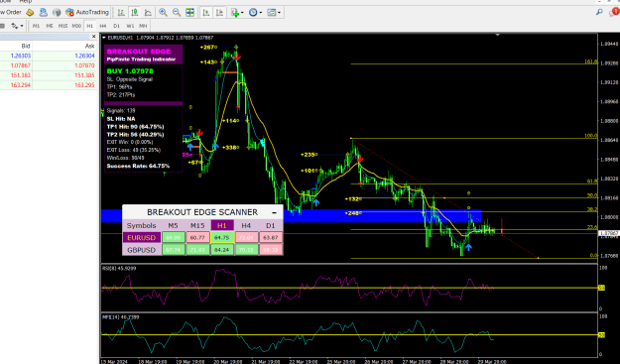Open the Signals icon in toolbar
This screenshot has height=364, width=620.
(x=44, y=13)
